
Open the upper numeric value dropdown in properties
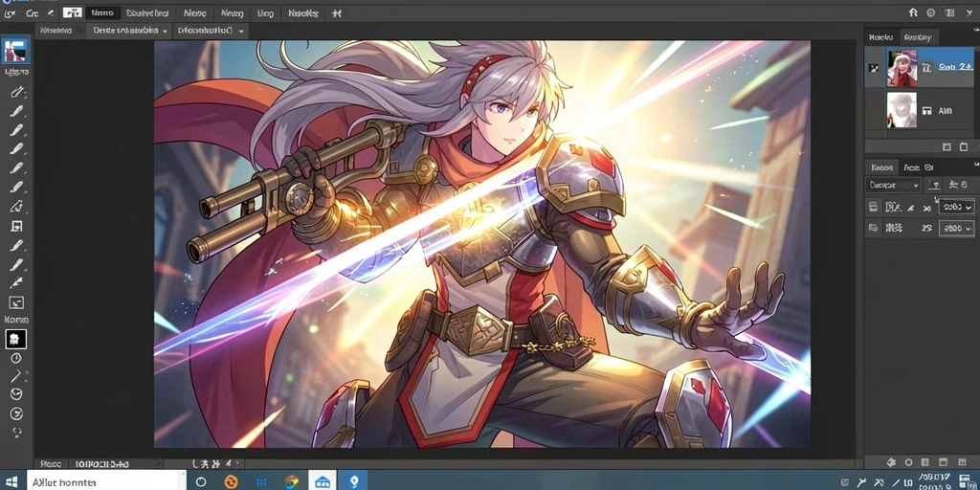[956, 207]
